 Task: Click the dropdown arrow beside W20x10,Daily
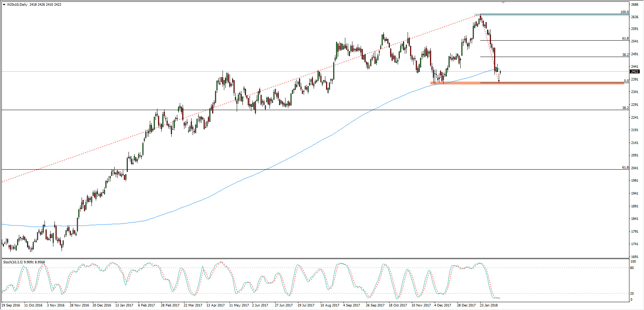(x=4, y=5)
